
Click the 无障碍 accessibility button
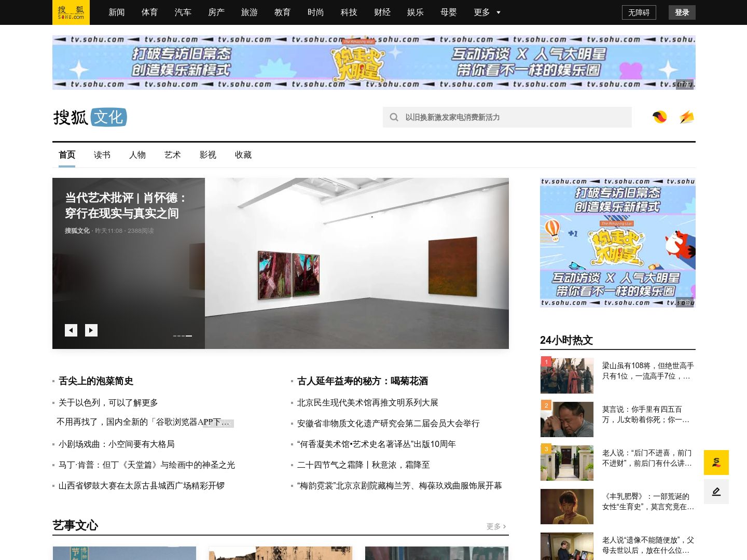pyautogui.click(x=639, y=12)
